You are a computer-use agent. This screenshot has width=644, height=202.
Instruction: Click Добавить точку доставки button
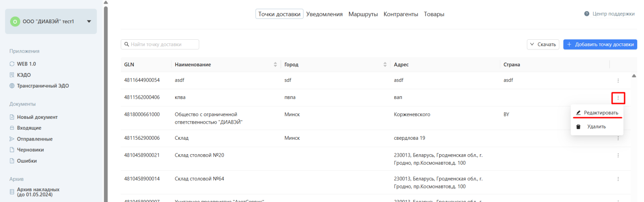pos(600,45)
